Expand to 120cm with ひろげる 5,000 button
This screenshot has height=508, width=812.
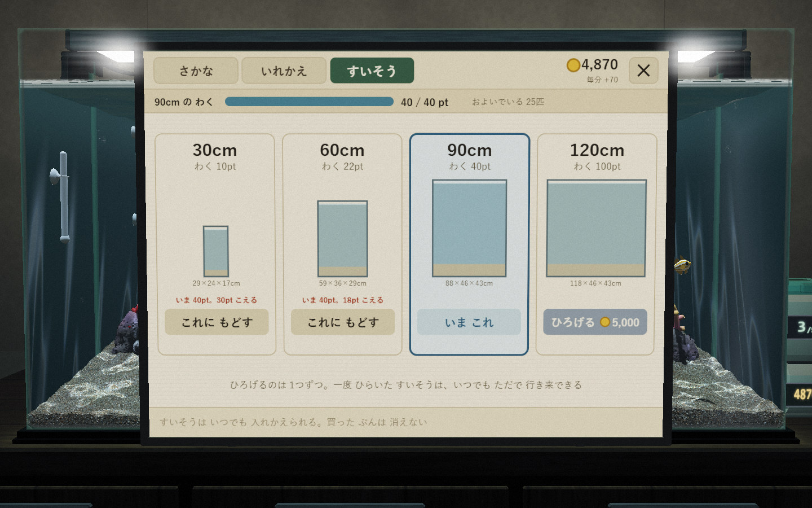(595, 322)
